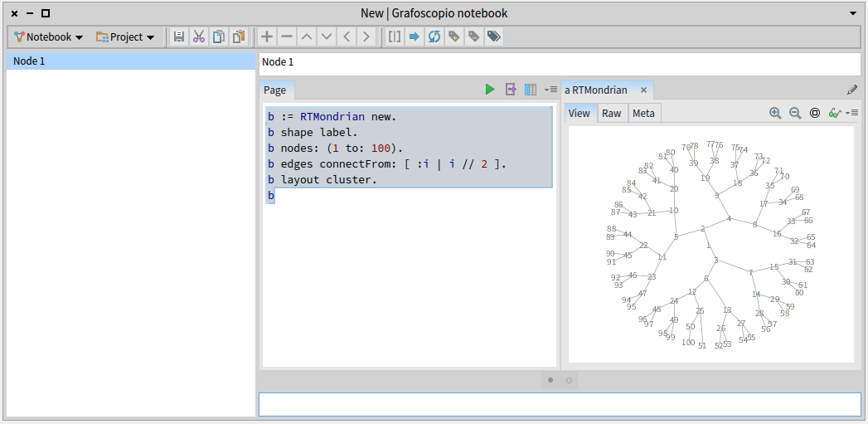Click the 'b layout cluster.' code line
The width and height of the screenshot is (868, 424).
pyautogui.click(x=322, y=180)
